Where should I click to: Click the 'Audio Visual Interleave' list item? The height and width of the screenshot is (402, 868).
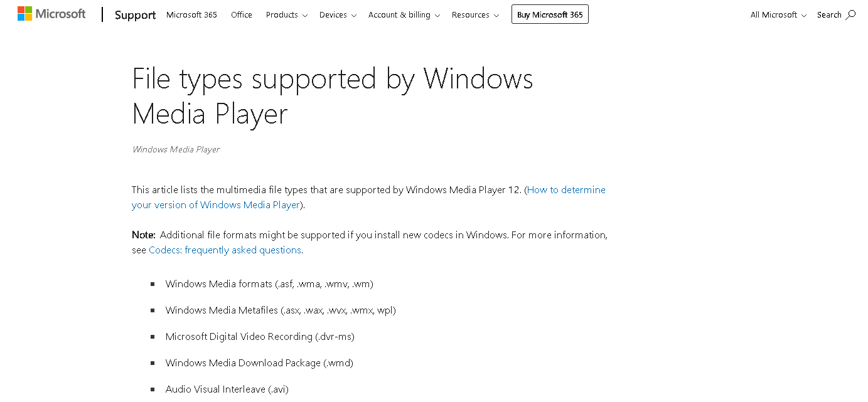(x=227, y=389)
